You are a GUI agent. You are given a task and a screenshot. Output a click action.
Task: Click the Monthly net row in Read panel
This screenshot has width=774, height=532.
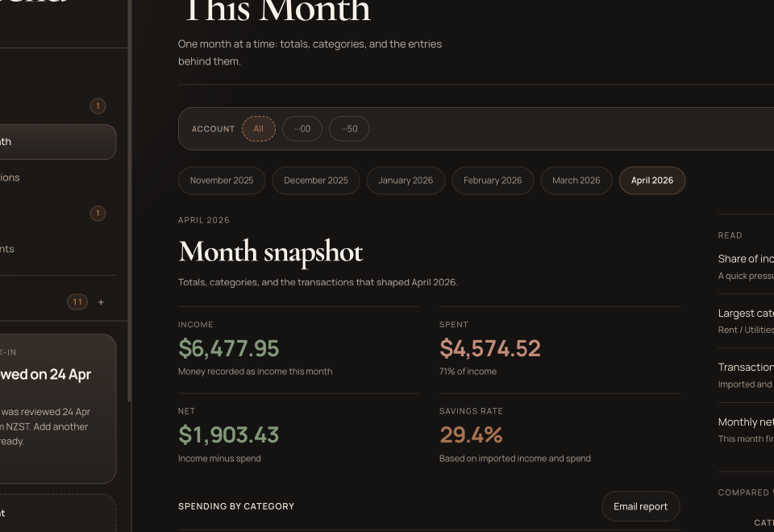click(x=746, y=430)
